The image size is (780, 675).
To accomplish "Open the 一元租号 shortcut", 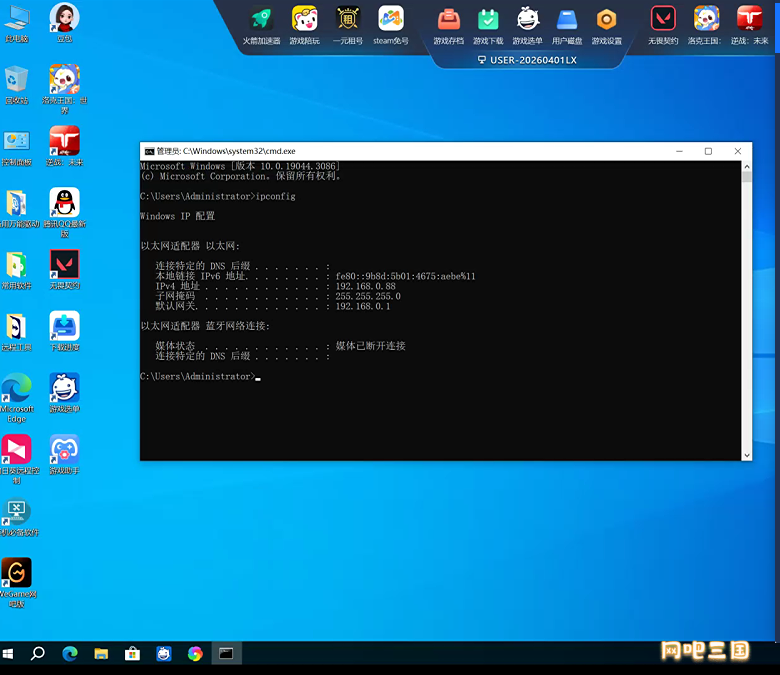I will pyautogui.click(x=348, y=19).
